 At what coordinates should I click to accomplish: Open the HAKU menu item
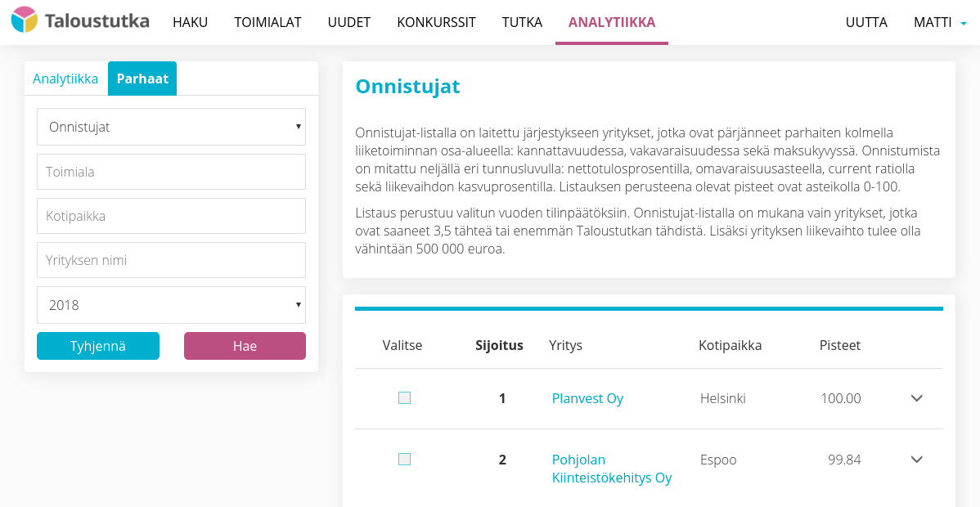pos(190,22)
